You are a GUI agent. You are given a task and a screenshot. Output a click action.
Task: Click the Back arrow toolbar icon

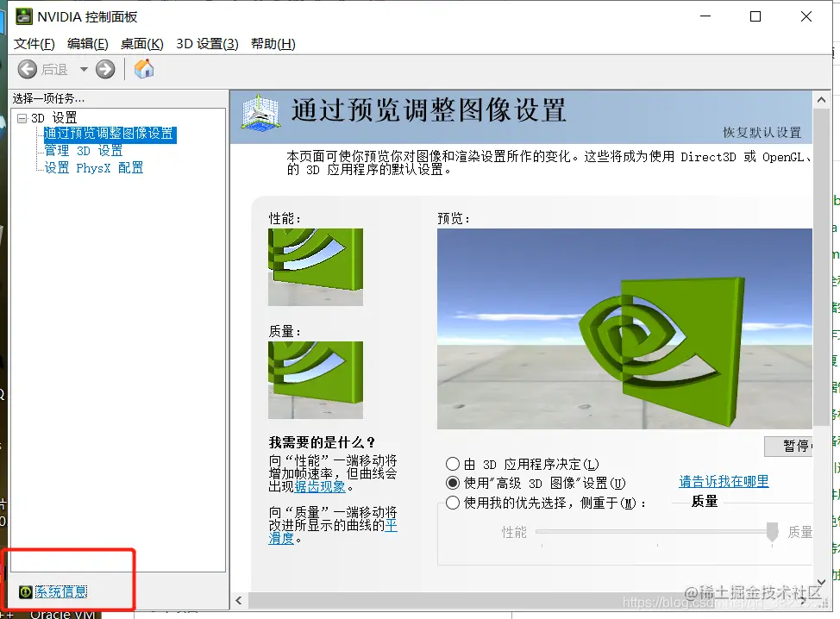[28, 69]
